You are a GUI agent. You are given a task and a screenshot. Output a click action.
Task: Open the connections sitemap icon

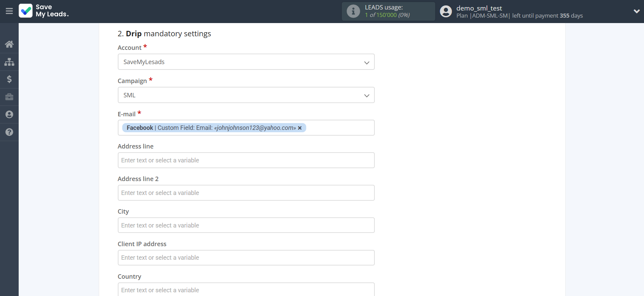tap(9, 62)
